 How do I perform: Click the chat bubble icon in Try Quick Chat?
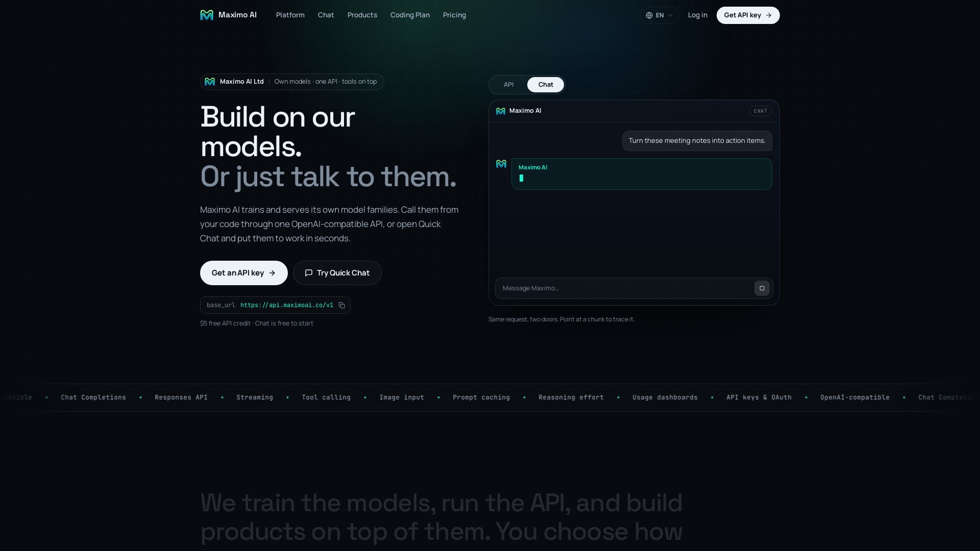pyautogui.click(x=309, y=273)
